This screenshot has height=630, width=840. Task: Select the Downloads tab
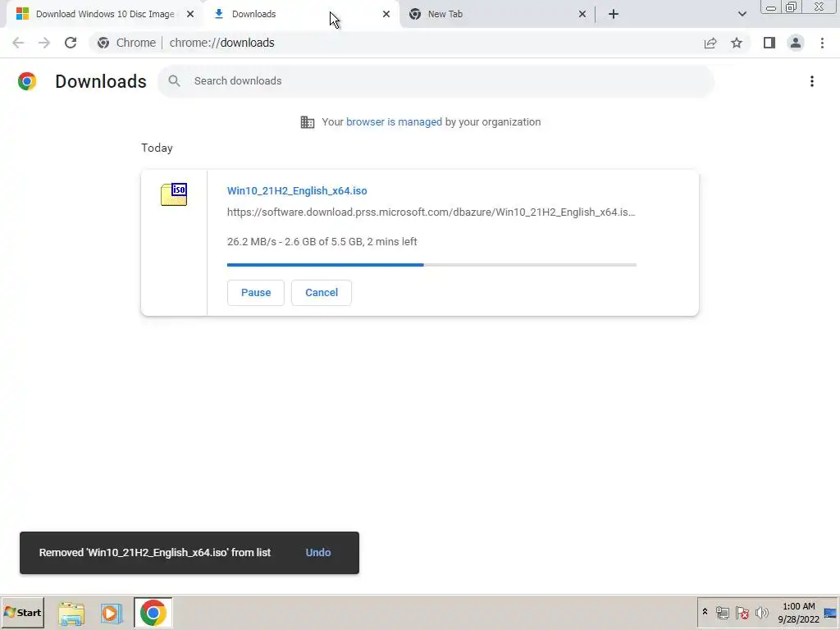point(301,14)
